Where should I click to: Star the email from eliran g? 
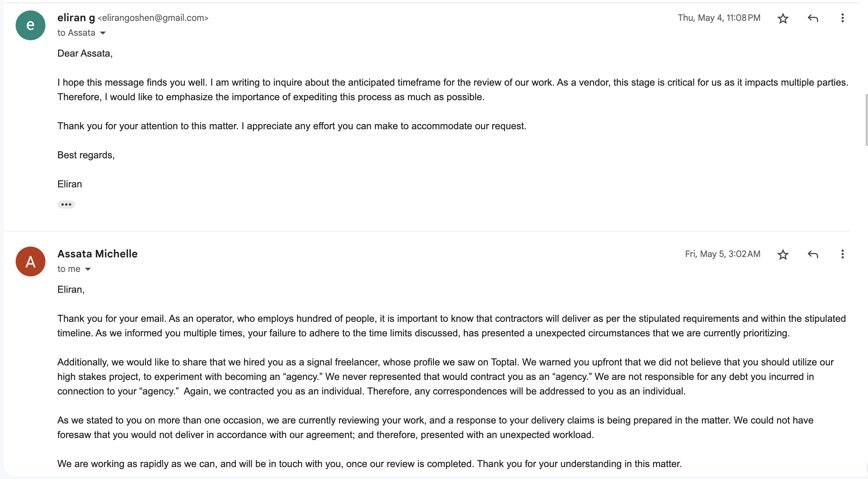pos(783,18)
